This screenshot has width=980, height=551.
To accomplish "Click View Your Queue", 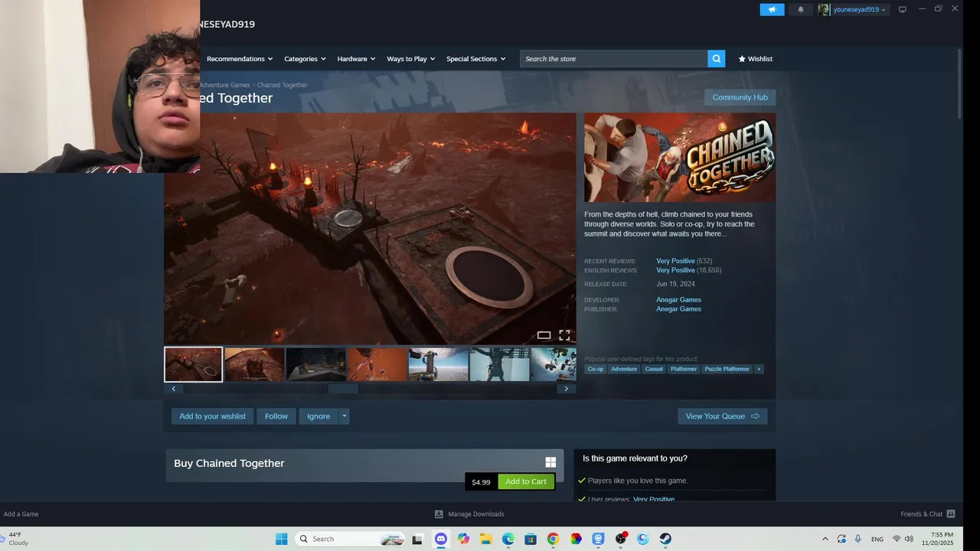I will tap(722, 416).
